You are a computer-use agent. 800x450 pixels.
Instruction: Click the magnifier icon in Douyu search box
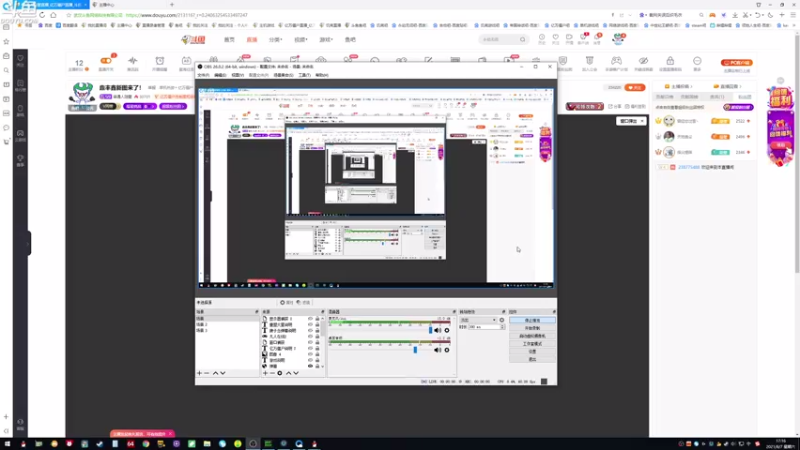(x=522, y=39)
